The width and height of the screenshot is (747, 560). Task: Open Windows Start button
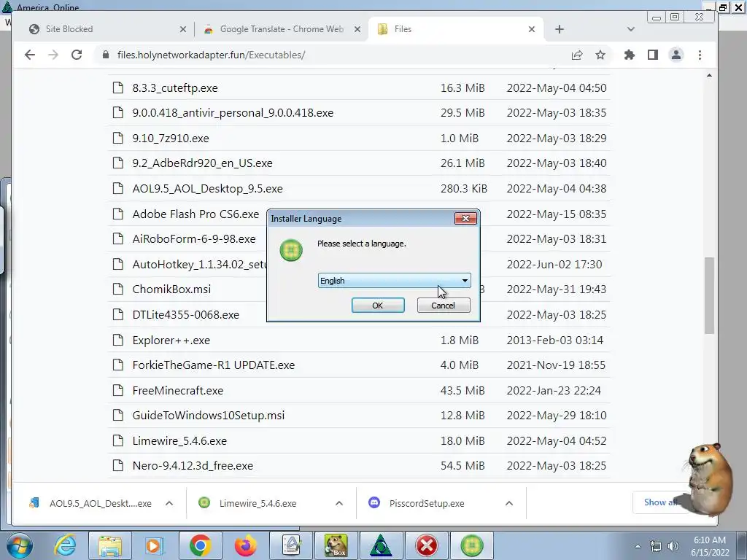[x=19, y=545]
